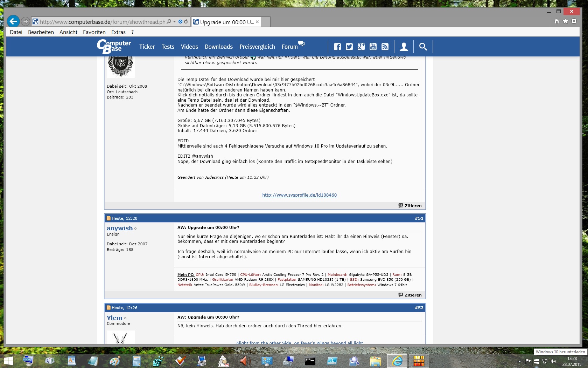Go to the Downloads section

pyautogui.click(x=219, y=47)
